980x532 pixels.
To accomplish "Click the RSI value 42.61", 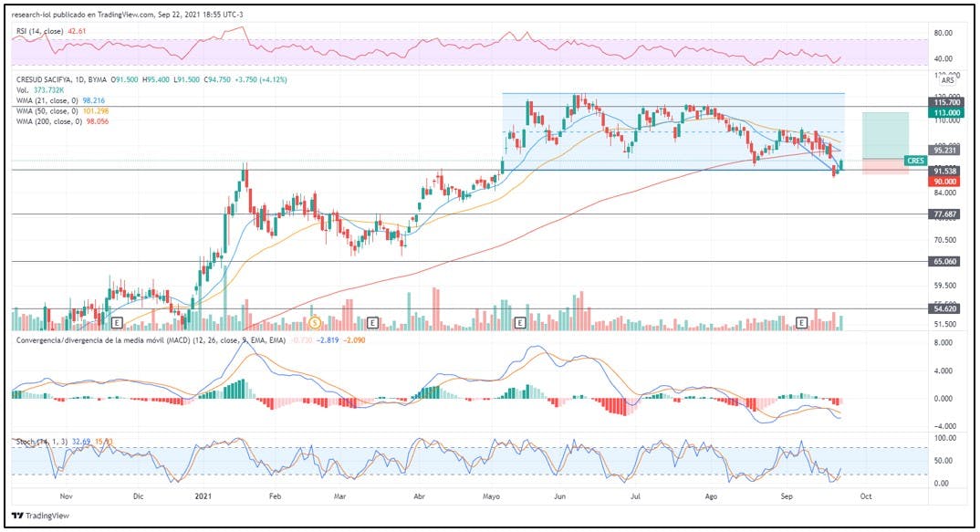I will pyautogui.click(x=77, y=31).
